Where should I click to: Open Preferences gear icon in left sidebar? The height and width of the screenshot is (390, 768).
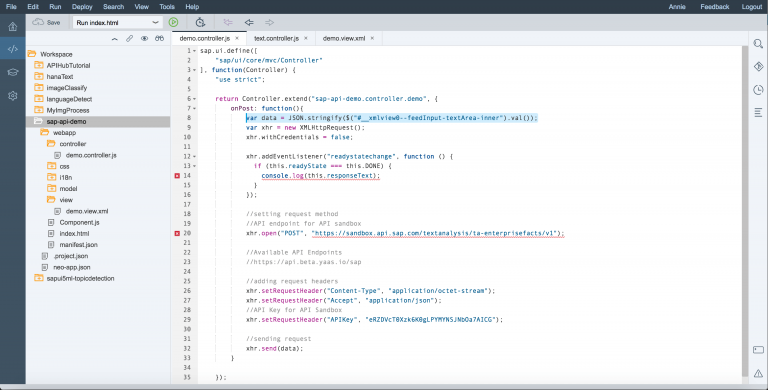13,96
